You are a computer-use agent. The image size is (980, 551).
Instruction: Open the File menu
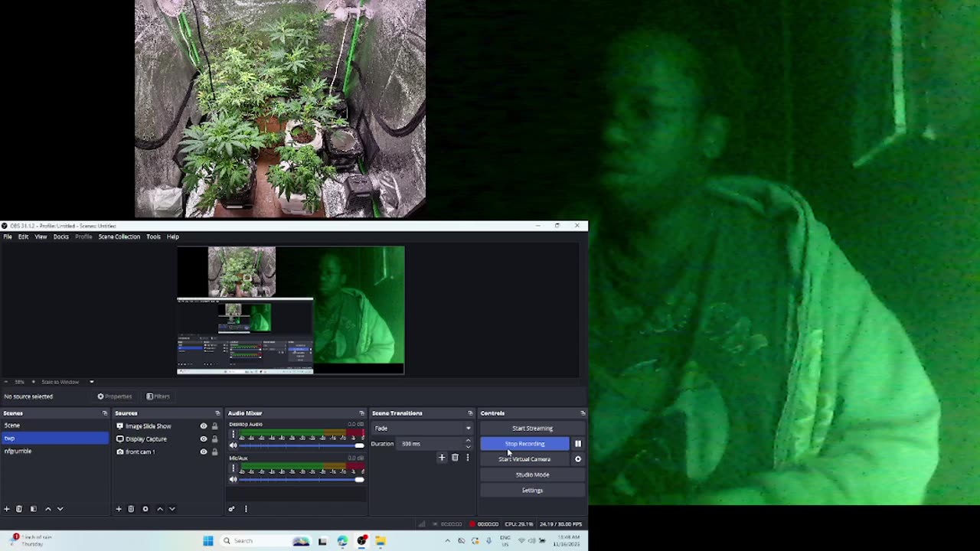pyautogui.click(x=8, y=236)
